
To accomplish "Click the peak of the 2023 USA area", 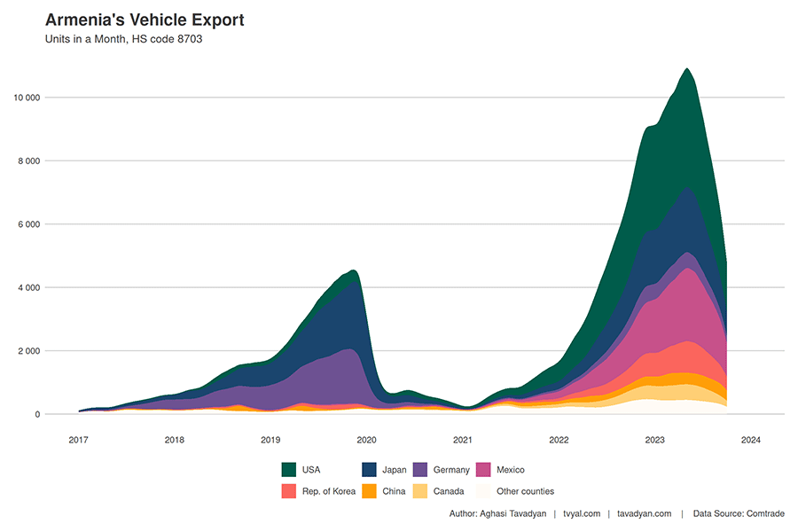I will (x=687, y=69).
